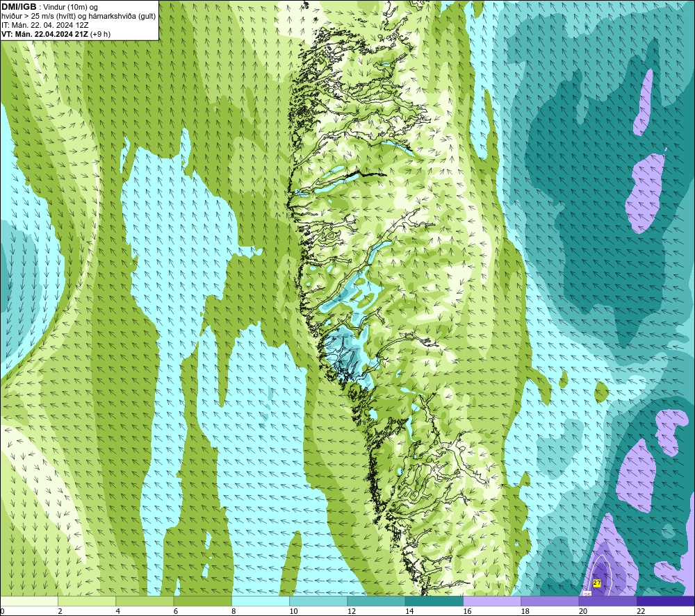Click the '4' label on the wind scale

point(118,612)
